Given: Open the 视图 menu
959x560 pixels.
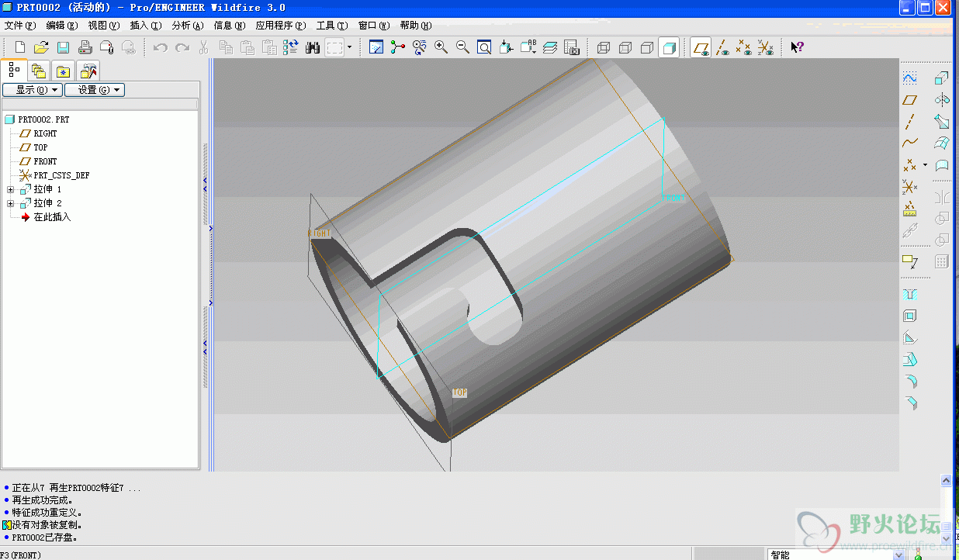Looking at the screenshot, I should (x=104, y=26).
